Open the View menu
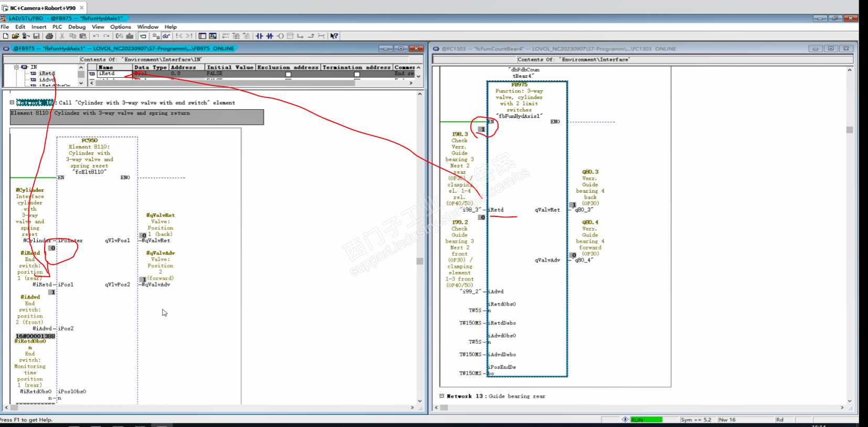Image resolution: width=868 pixels, height=427 pixels. click(x=98, y=27)
